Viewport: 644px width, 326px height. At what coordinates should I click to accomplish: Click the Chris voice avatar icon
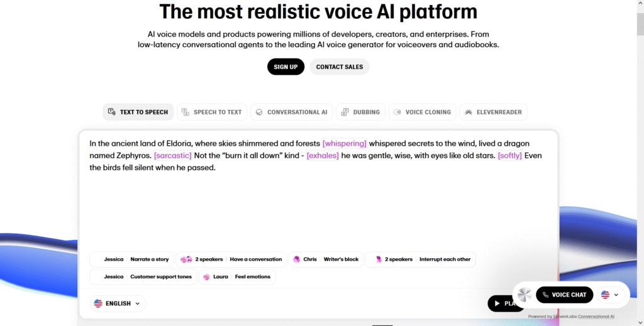(x=297, y=259)
